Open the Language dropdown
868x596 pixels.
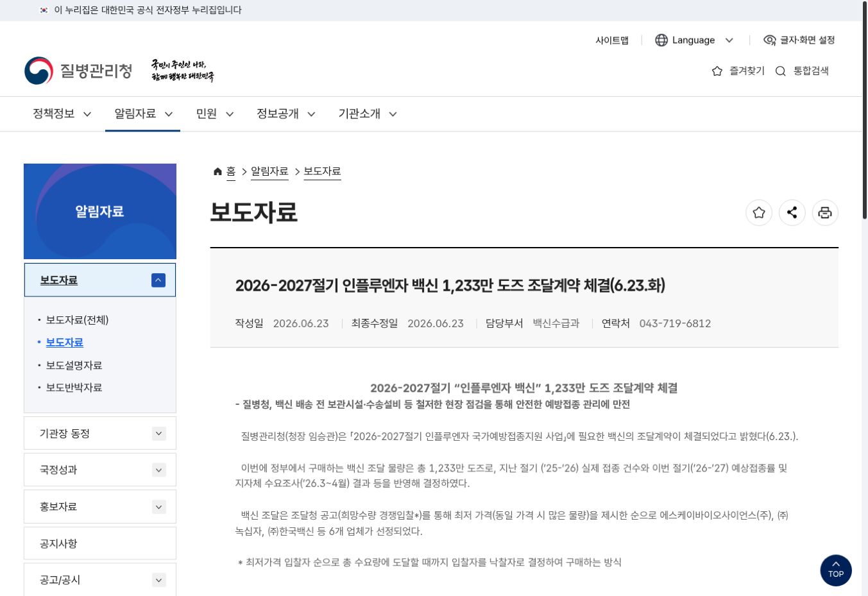[x=694, y=40]
